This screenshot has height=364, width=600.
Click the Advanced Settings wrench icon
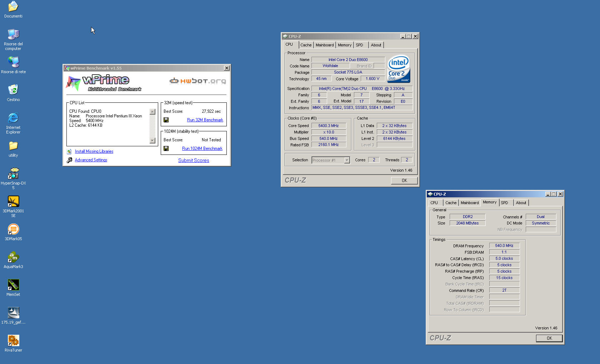pyautogui.click(x=69, y=160)
